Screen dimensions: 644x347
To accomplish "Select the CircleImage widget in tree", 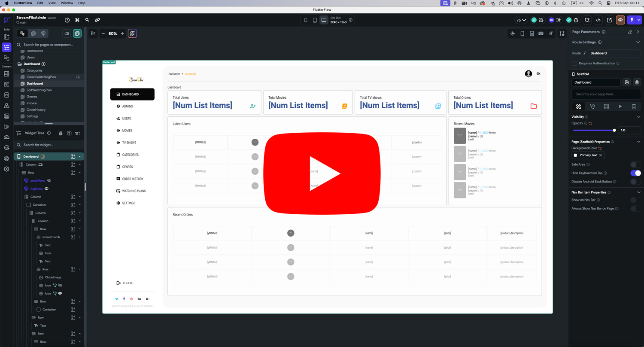I will click(53, 277).
